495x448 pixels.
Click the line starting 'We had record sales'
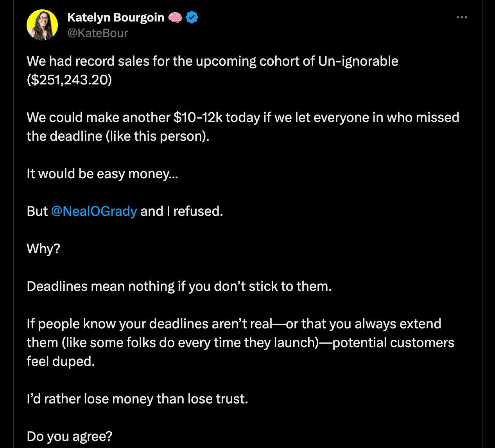click(x=212, y=61)
